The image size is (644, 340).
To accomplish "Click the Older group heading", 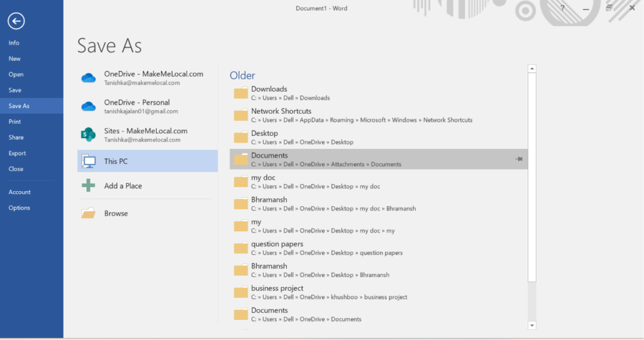I will 242,75.
